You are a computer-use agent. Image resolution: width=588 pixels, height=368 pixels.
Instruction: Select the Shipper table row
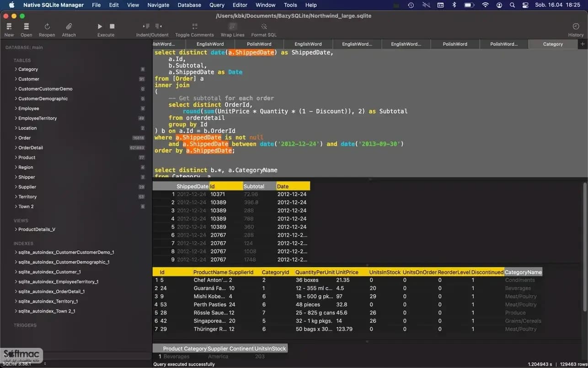tap(76, 177)
